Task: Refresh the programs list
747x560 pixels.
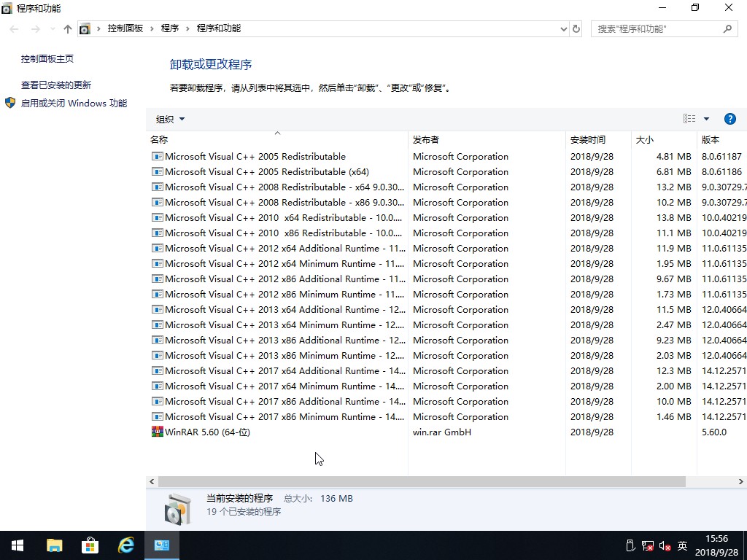Action: 576,29
